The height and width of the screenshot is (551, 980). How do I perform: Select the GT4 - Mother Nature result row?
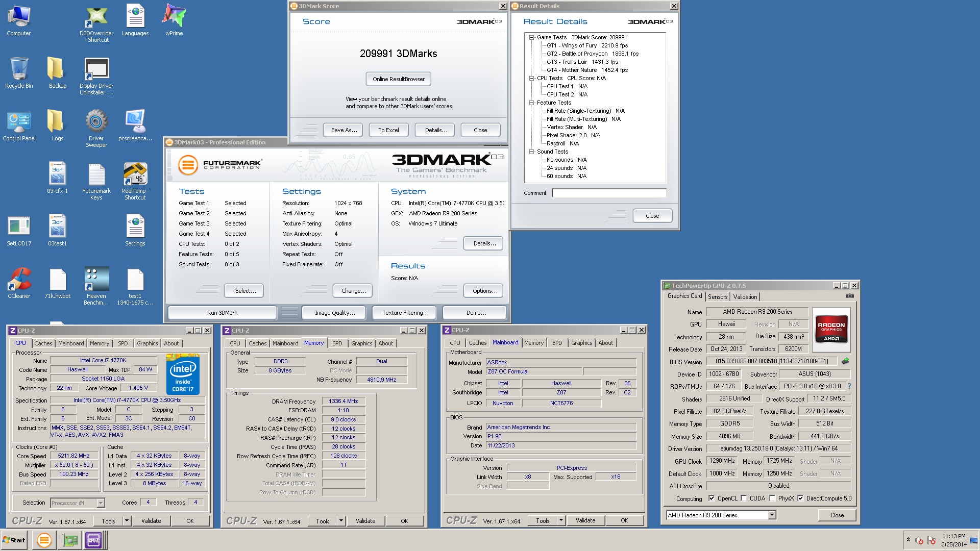[x=587, y=70]
